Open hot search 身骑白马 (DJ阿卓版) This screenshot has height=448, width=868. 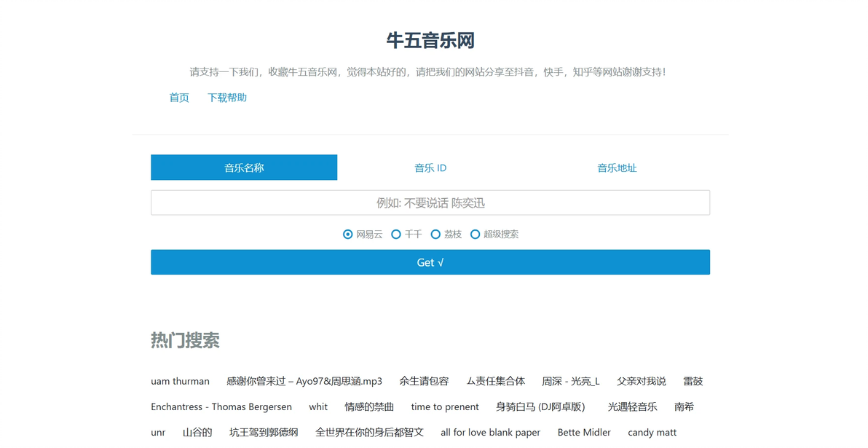click(540, 406)
